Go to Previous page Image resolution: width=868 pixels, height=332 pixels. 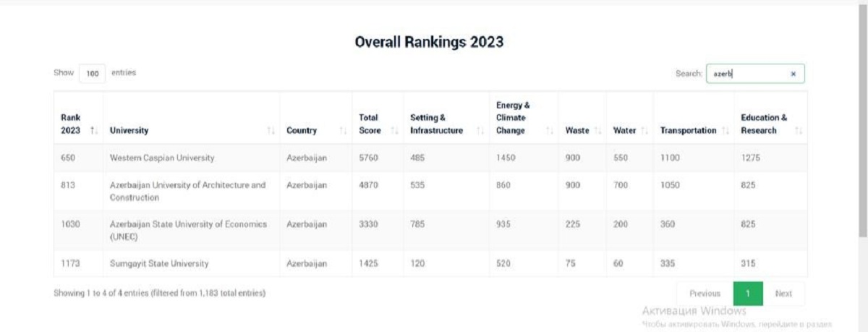705,294
